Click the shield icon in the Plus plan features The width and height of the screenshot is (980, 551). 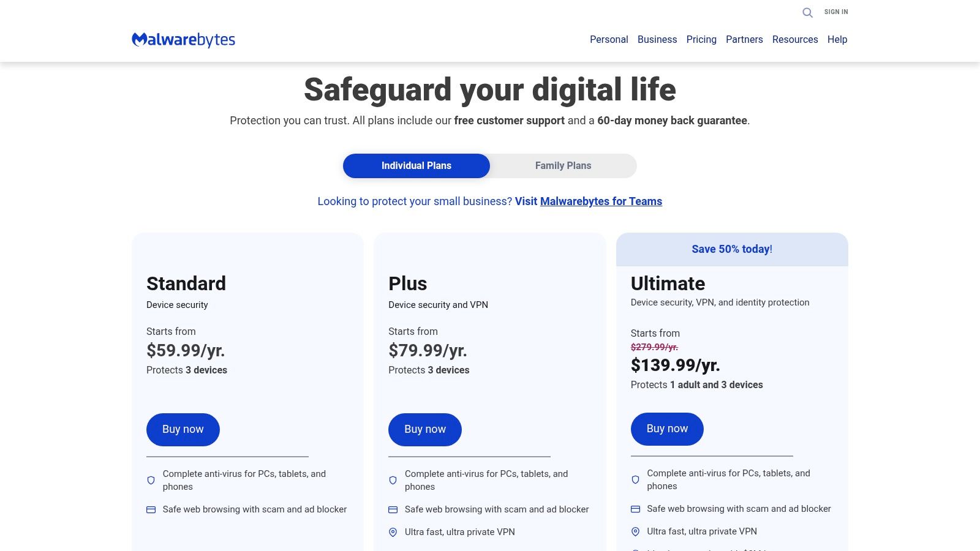[393, 480]
